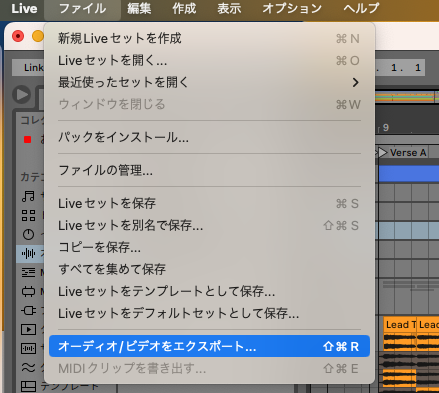Click the red collection color tag
This screenshot has width=439, height=393.
point(27,139)
